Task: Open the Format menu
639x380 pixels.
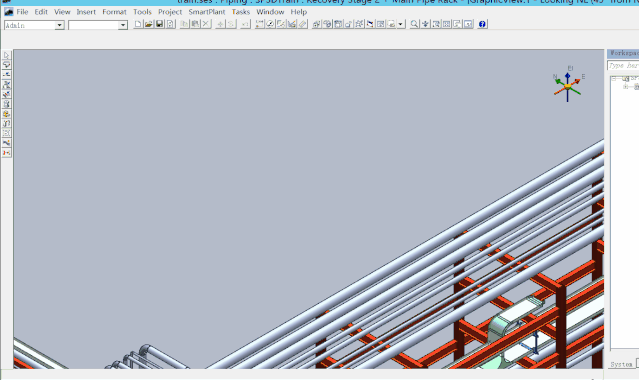Action: click(114, 12)
